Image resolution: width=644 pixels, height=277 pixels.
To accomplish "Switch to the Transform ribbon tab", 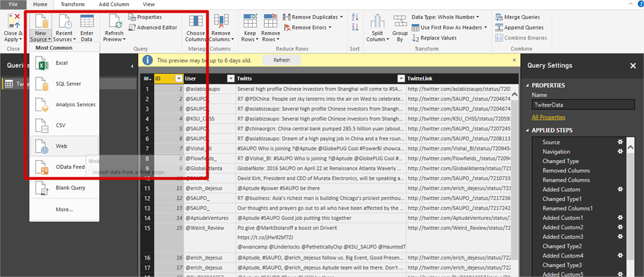I will click(72, 4).
